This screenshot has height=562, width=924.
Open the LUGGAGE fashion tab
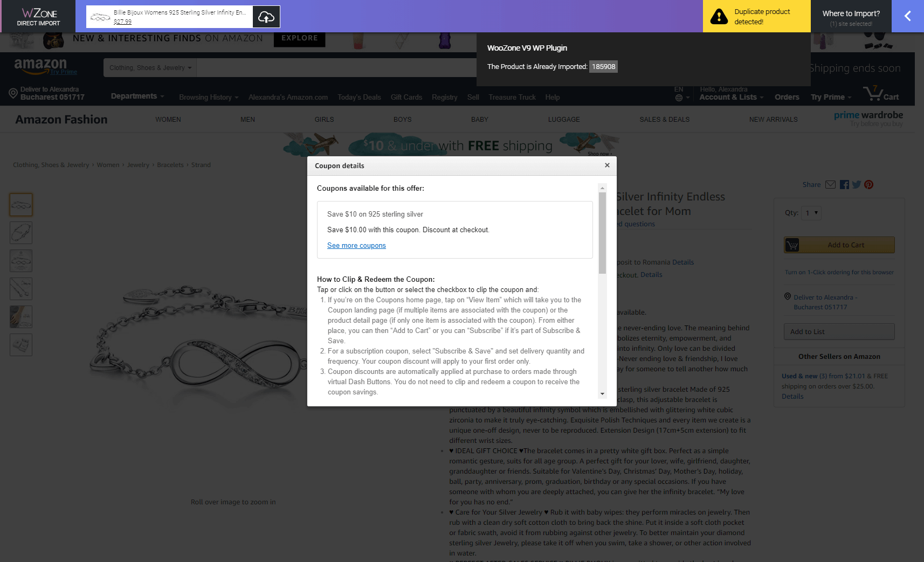[x=564, y=120]
